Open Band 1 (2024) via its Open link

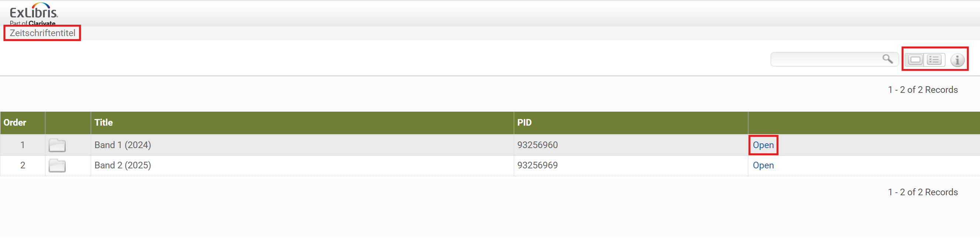tap(763, 145)
